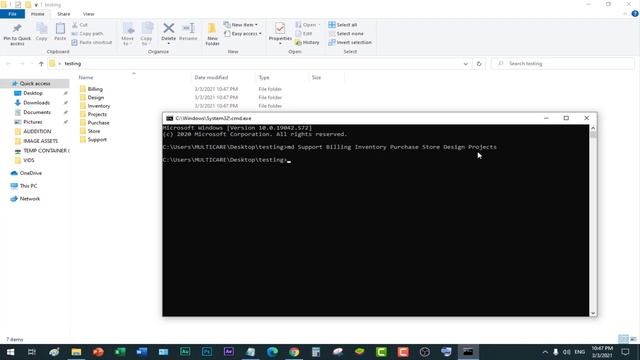Open the New item dropdown
Image resolution: width=640 pixels, height=360 pixels.
click(241, 25)
